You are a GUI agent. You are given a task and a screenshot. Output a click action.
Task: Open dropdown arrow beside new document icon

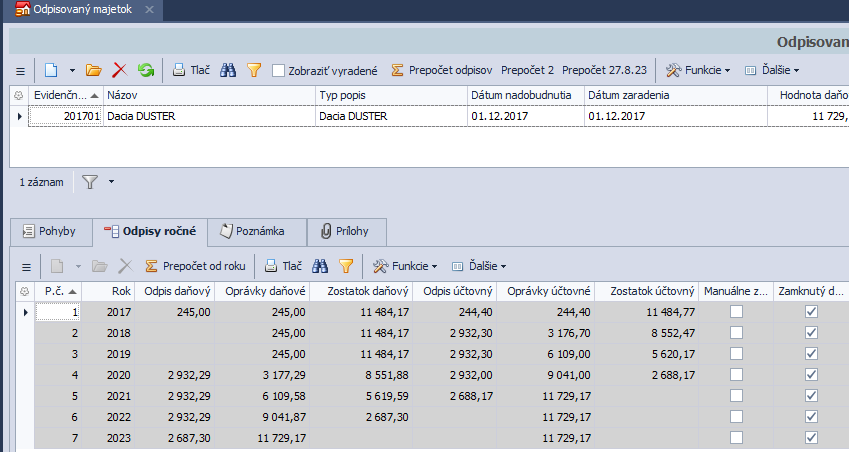(72, 71)
